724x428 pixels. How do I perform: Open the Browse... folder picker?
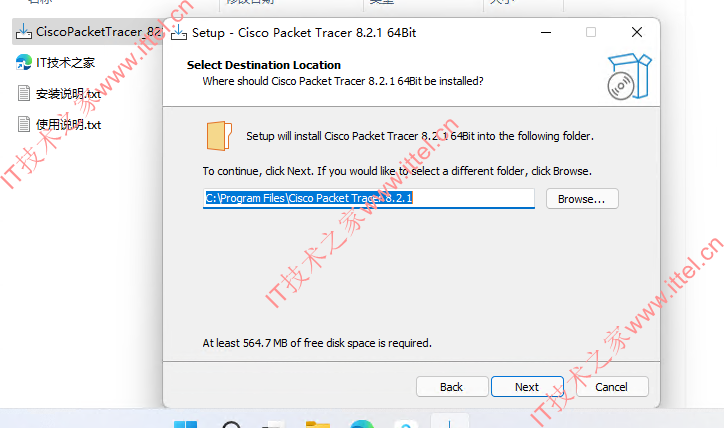coord(582,199)
